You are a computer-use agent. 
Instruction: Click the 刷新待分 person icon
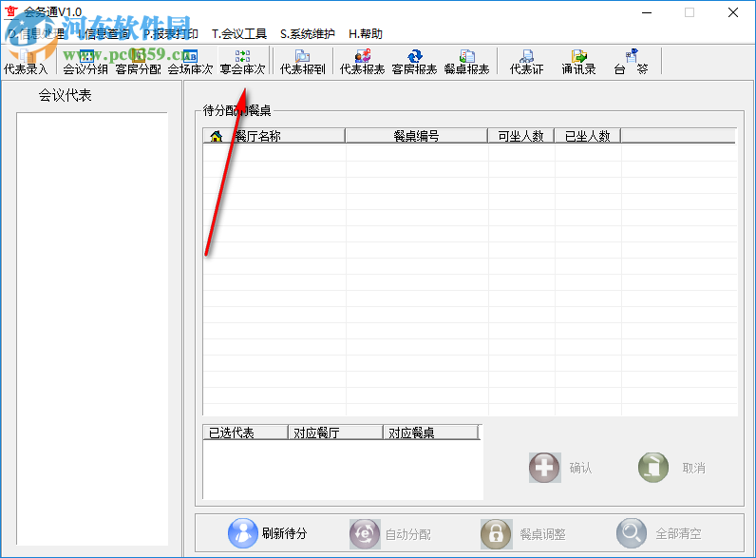(243, 533)
